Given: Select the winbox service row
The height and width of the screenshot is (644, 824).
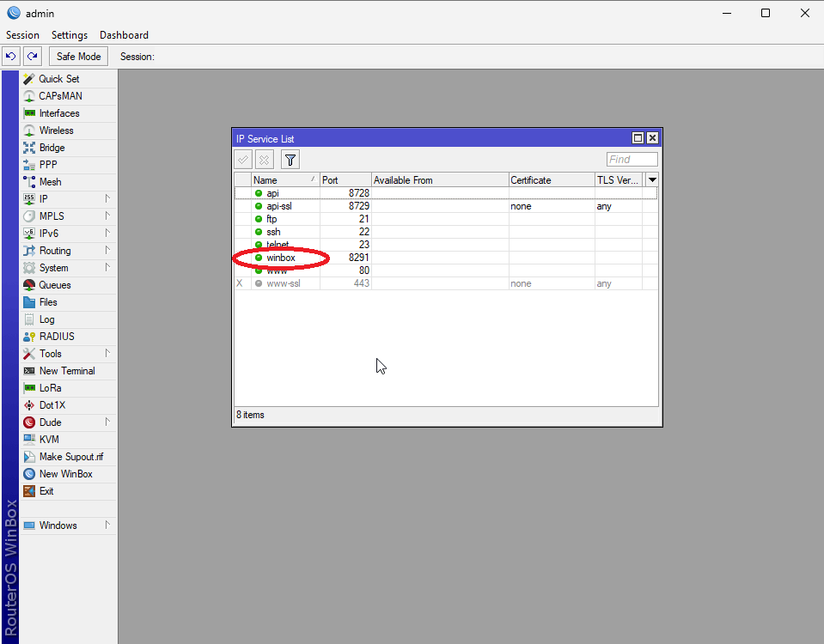Looking at the screenshot, I should click(281, 258).
